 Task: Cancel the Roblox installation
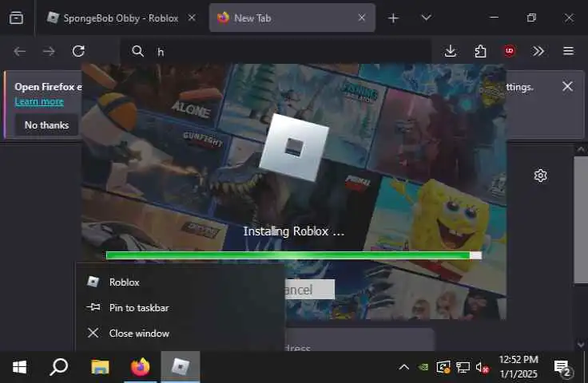pyautogui.click(x=309, y=290)
